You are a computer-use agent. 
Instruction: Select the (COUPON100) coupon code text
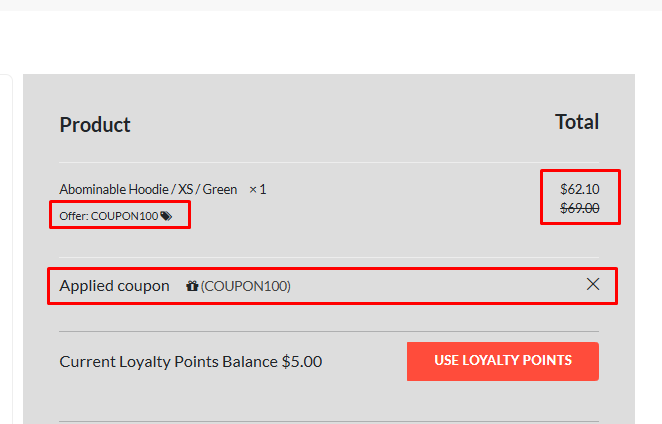coord(246,286)
